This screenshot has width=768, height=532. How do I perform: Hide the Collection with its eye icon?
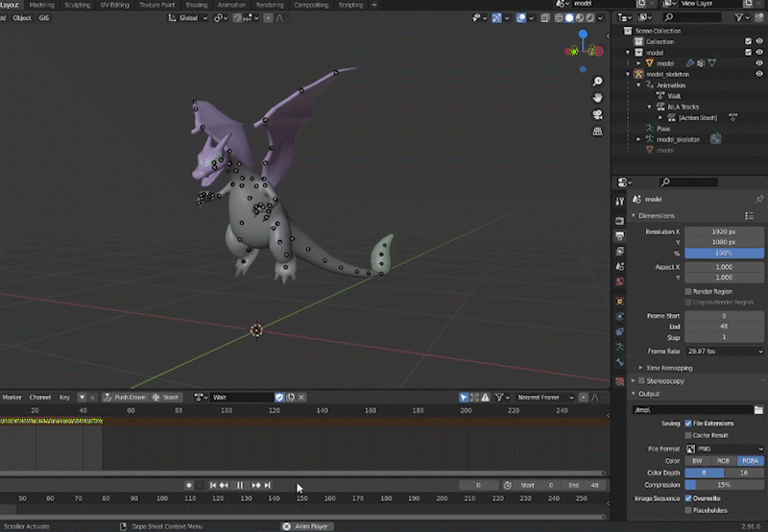tap(759, 41)
